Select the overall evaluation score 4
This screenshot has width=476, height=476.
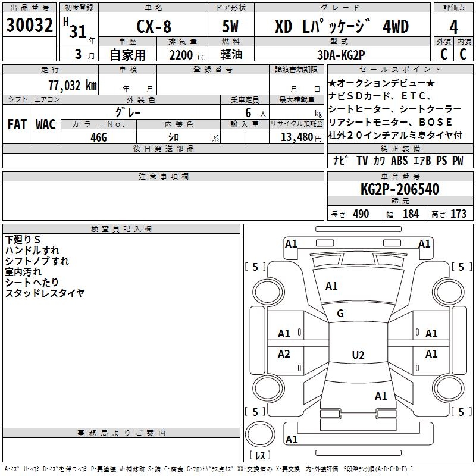point(453,27)
